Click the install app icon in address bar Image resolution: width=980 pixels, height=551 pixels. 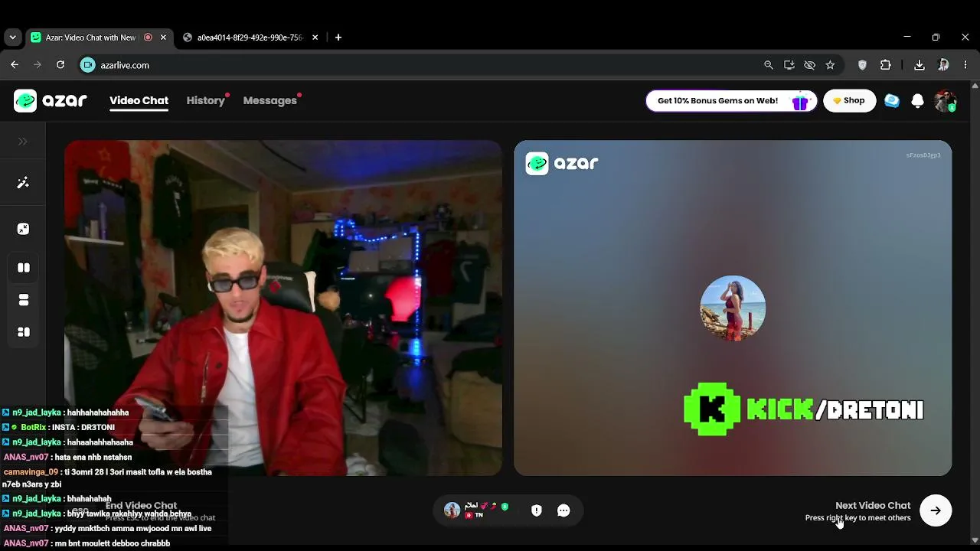(789, 65)
